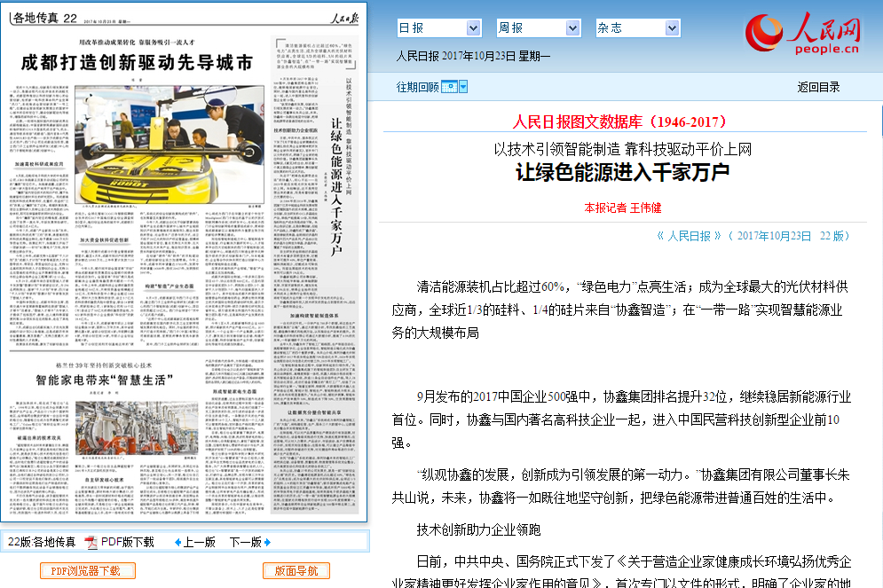883x588 pixels.
Task: Click the 人民网 people.cn logo
Action: [x=803, y=34]
